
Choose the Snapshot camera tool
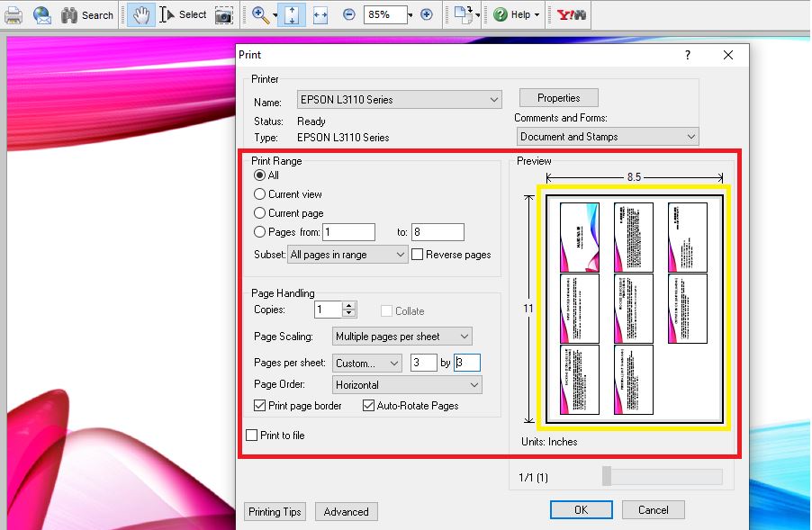[x=224, y=15]
